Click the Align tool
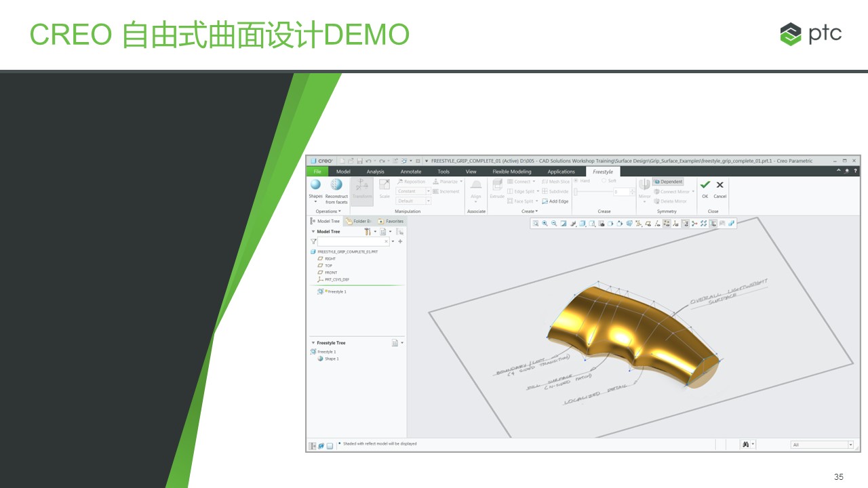Image resolution: width=868 pixels, height=488 pixels. click(476, 190)
